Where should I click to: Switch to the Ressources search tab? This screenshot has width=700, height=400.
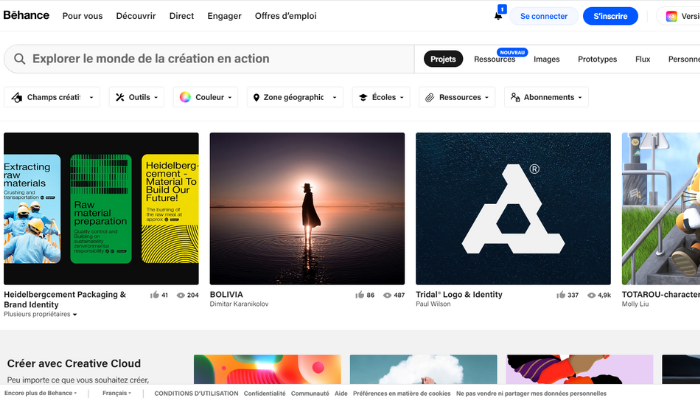[x=495, y=59]
